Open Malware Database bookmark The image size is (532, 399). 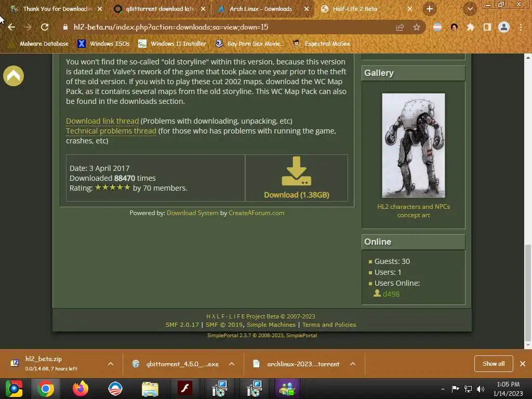pos(38,44)
